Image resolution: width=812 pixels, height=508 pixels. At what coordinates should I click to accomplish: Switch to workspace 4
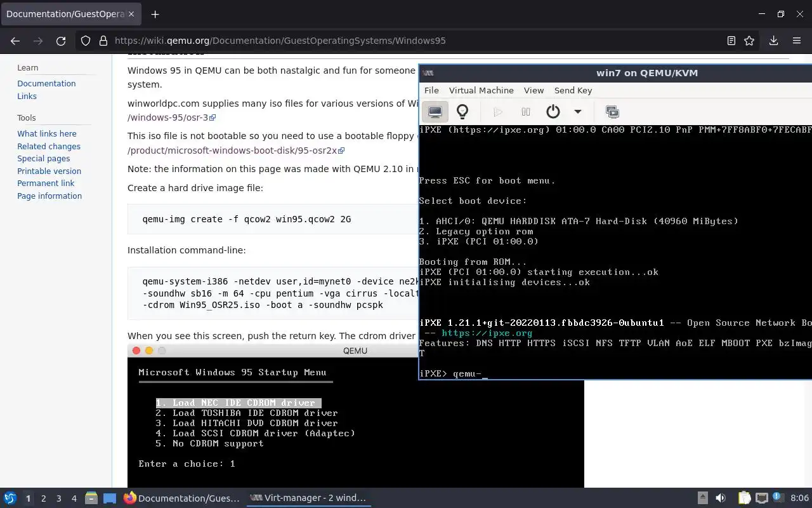pyautogui.click(x=74, y=498)
